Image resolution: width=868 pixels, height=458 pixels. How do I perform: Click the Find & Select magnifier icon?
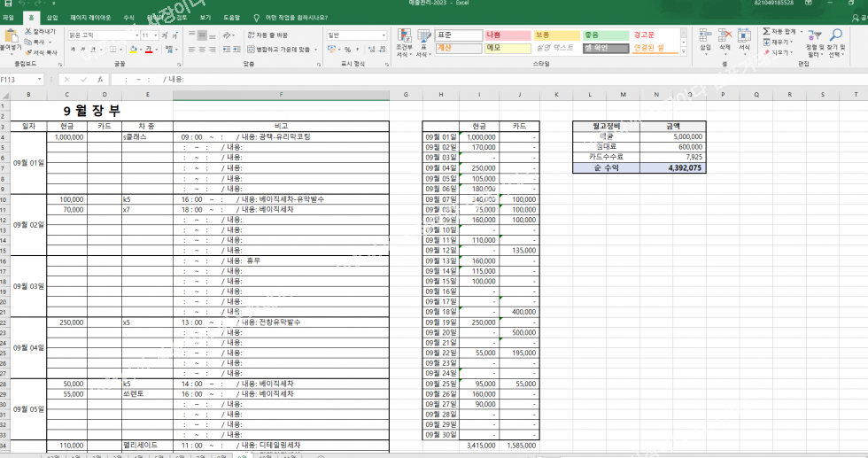click(833, 36)
